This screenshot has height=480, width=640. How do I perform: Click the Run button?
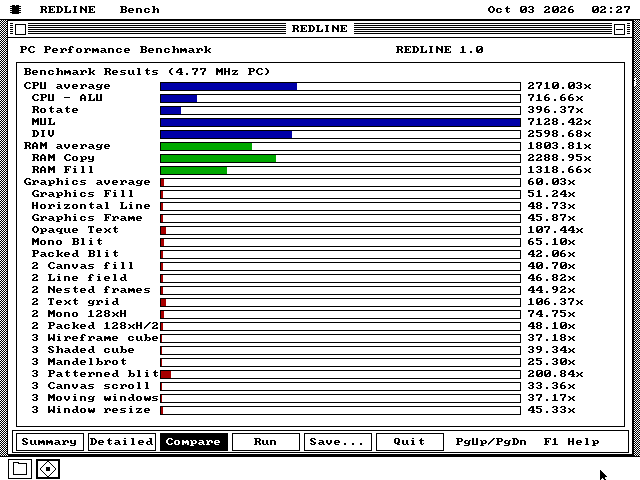[x=265, y=442]
